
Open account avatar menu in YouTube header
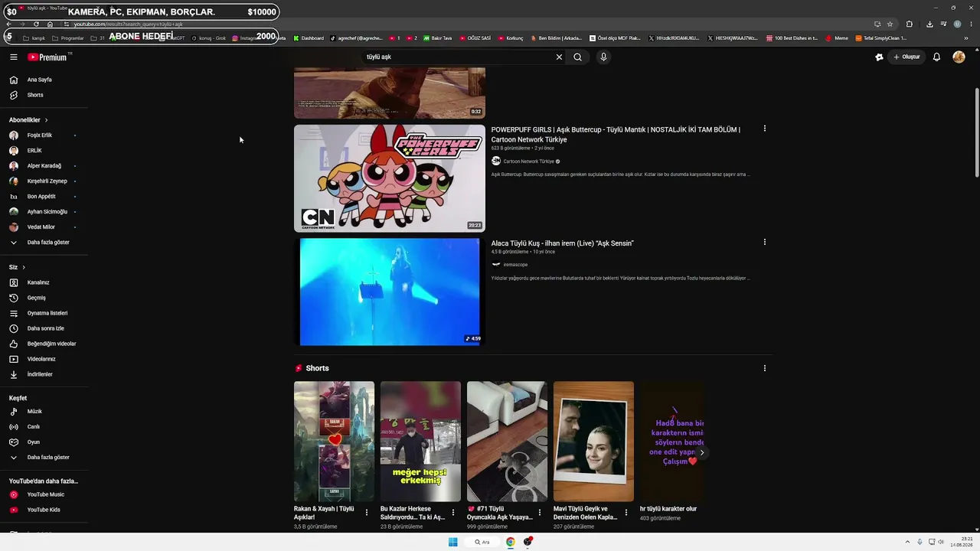point(959,57)
